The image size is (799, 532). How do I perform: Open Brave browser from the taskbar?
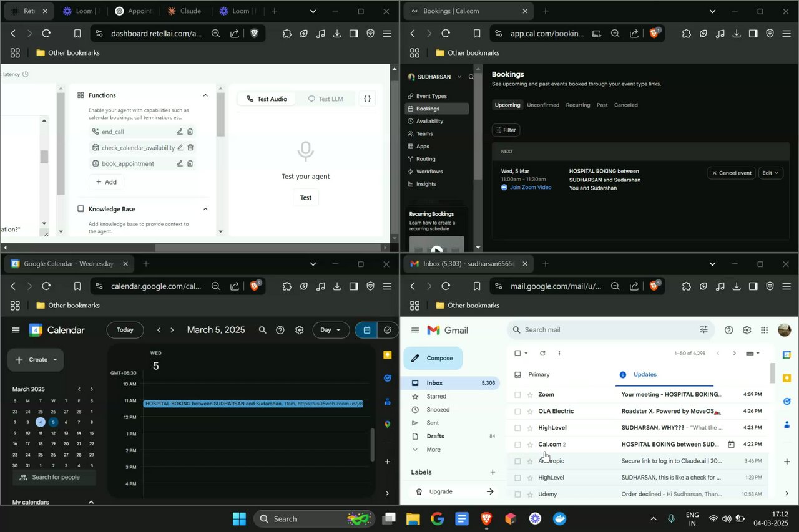(486, 518)
